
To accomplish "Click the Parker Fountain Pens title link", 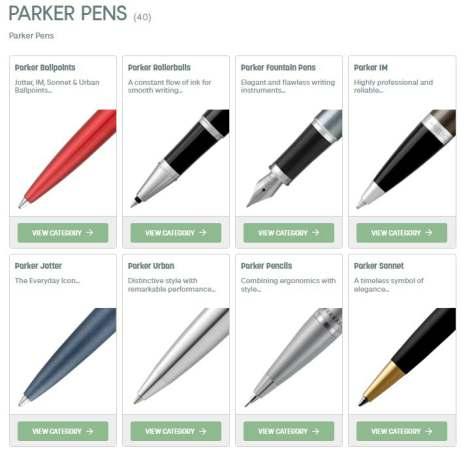I will [x=278, y=68].
